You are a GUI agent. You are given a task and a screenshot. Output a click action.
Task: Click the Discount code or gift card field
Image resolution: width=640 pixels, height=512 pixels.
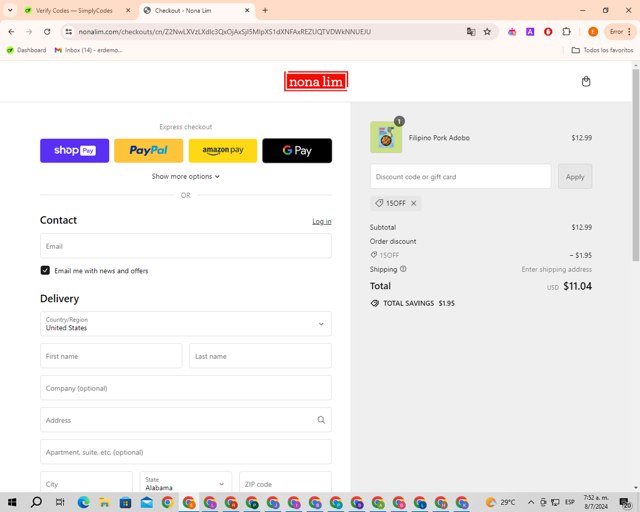point(460,176)
